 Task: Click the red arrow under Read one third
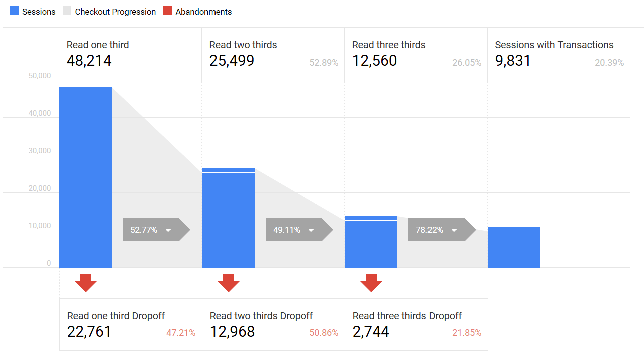tap(86, 283)
